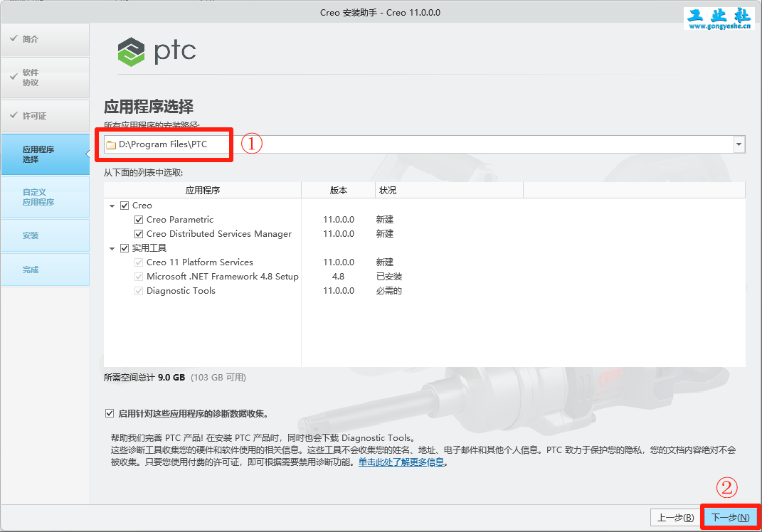Click Creo 11 Platform Services checkbox
762x532 pixels.
point(139,262)
